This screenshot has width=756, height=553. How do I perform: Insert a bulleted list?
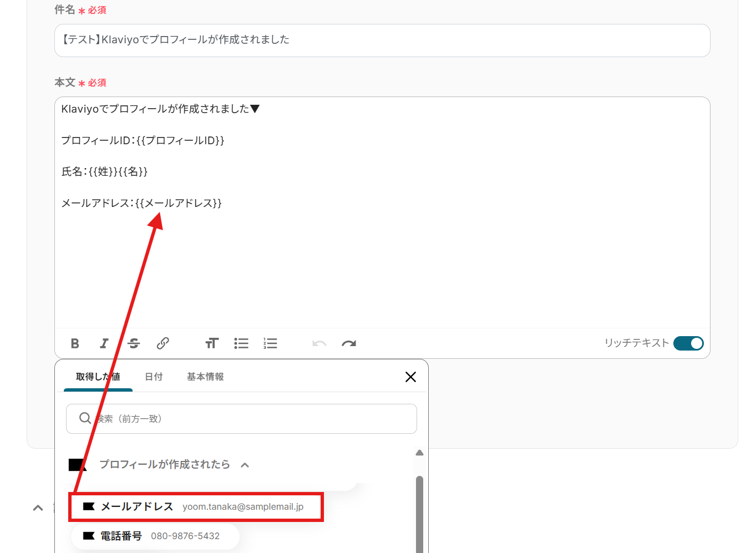(x=241, y=343)
